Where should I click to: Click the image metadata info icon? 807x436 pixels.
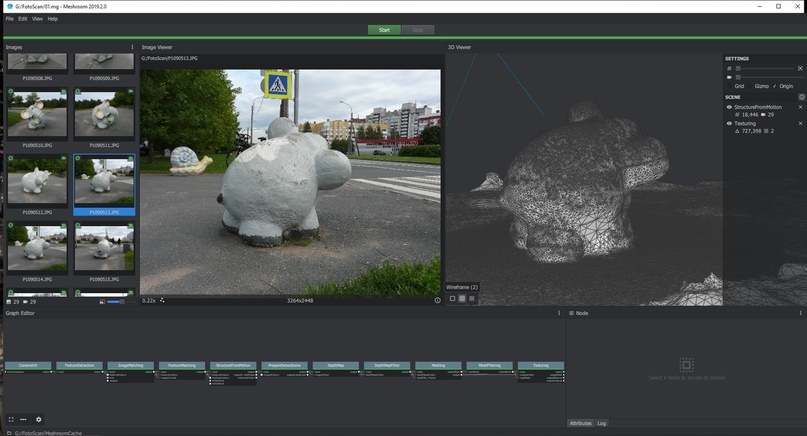pos(437,300)
